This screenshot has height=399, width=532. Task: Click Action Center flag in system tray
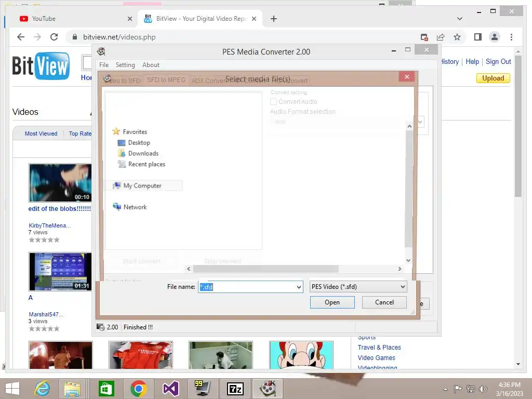458,389
